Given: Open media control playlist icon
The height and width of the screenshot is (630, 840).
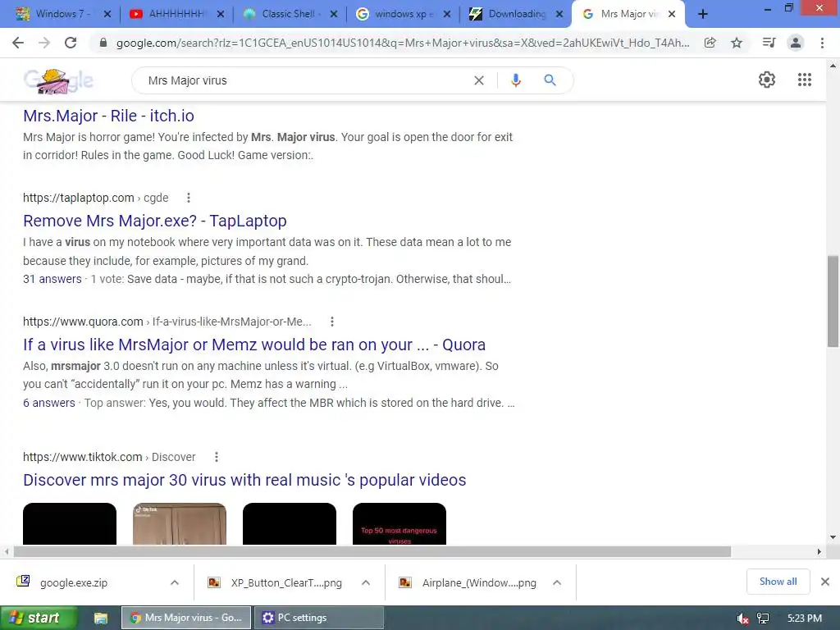Looking at the screenshot, I should [x=769, y=43].
